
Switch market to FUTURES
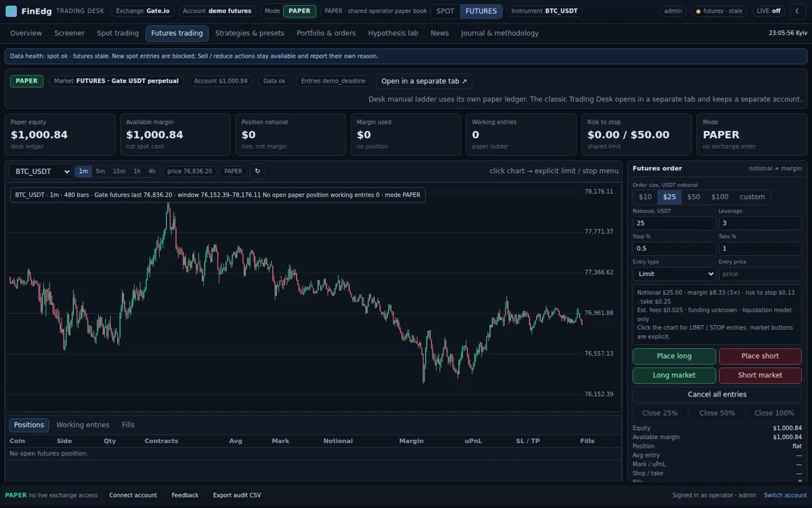481,11
